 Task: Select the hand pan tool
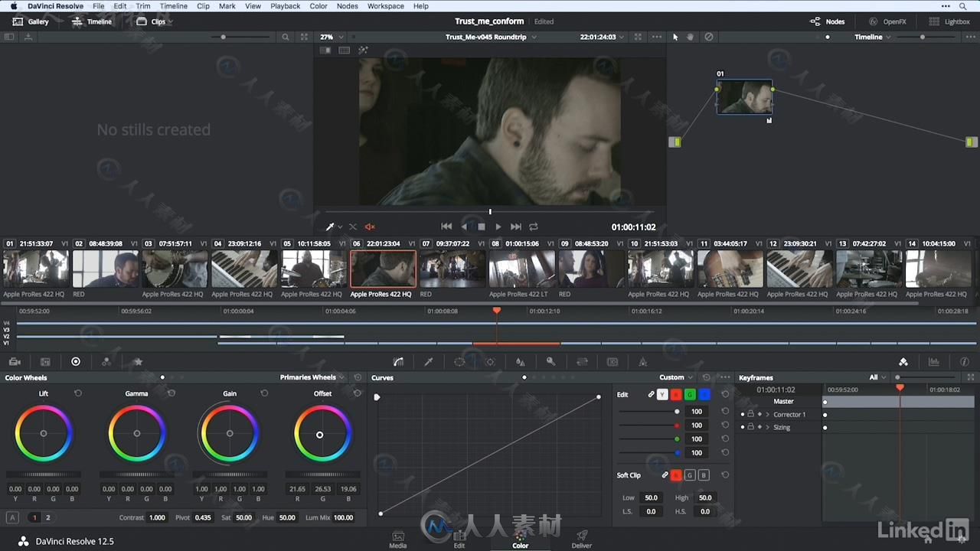[x=691, y=37]
